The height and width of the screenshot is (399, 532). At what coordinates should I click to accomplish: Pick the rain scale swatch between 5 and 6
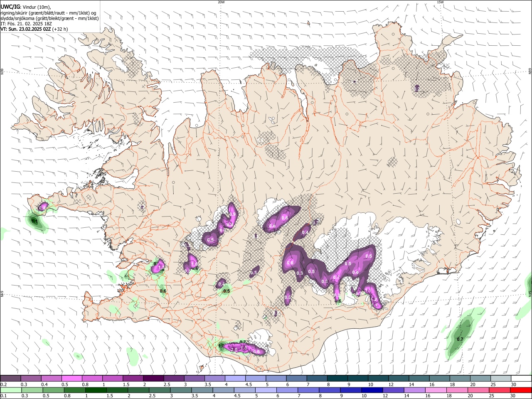[x=266, y=390]
